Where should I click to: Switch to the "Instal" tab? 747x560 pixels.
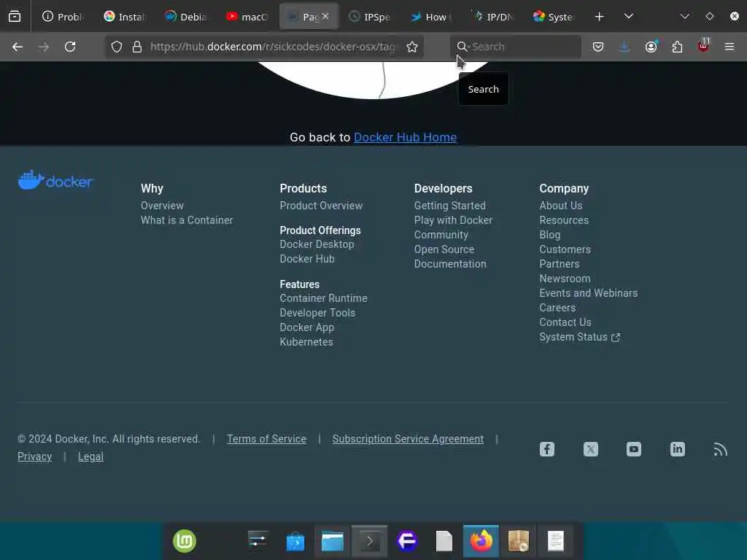coord(124,17)
